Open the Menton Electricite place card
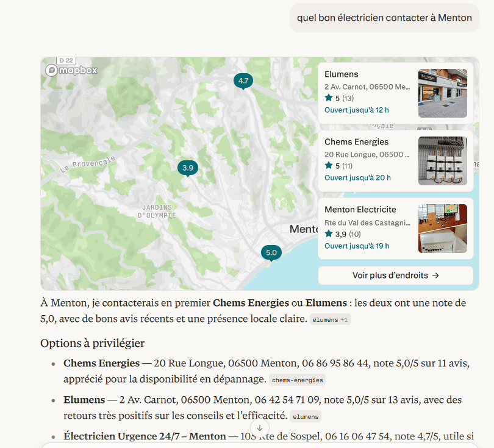This screenshot has width=494, height=448. 396,229
